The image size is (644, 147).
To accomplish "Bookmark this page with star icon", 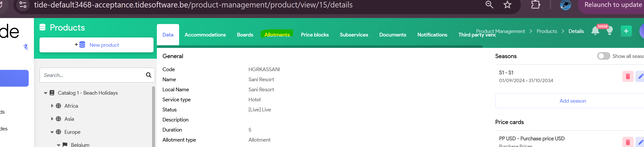I will [x=507, y=5].
